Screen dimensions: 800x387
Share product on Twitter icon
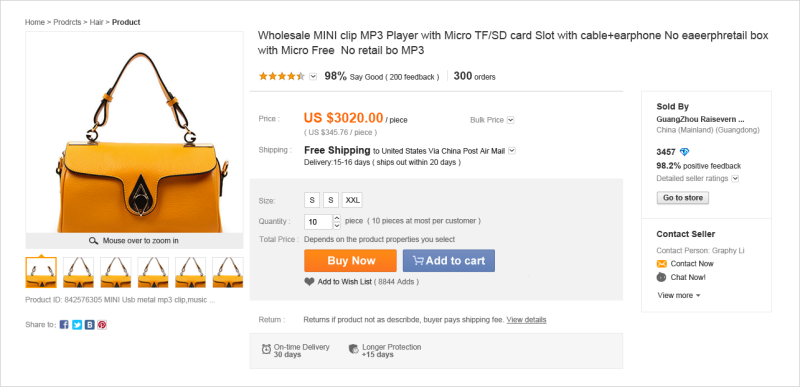[77, 325]
